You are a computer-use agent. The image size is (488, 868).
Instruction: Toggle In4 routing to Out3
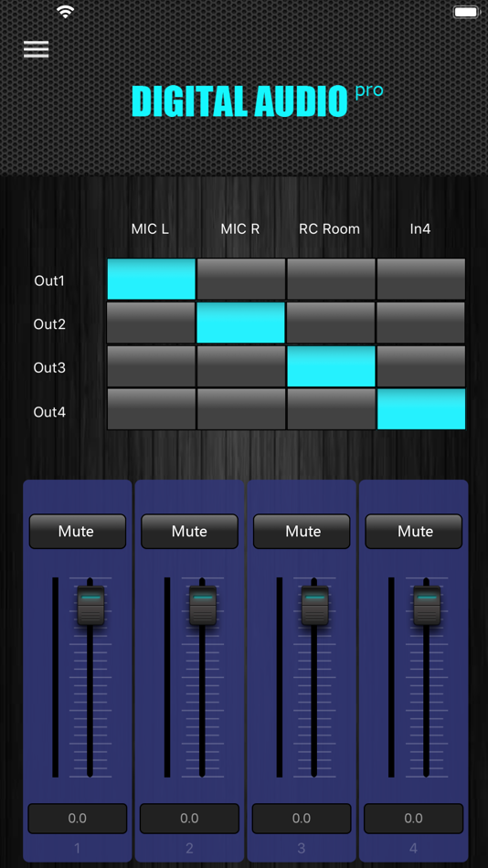[421, 366]
